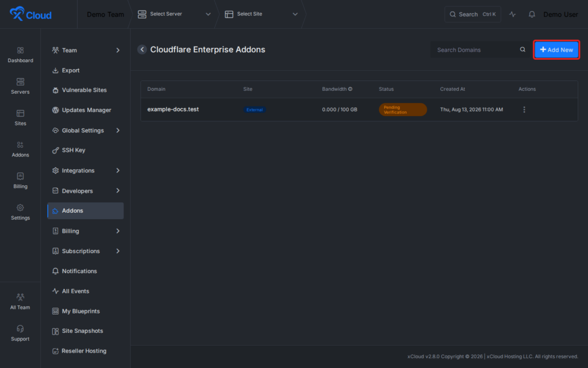
Task: Open Site Snapshots menu item
Action: [86, 331]
